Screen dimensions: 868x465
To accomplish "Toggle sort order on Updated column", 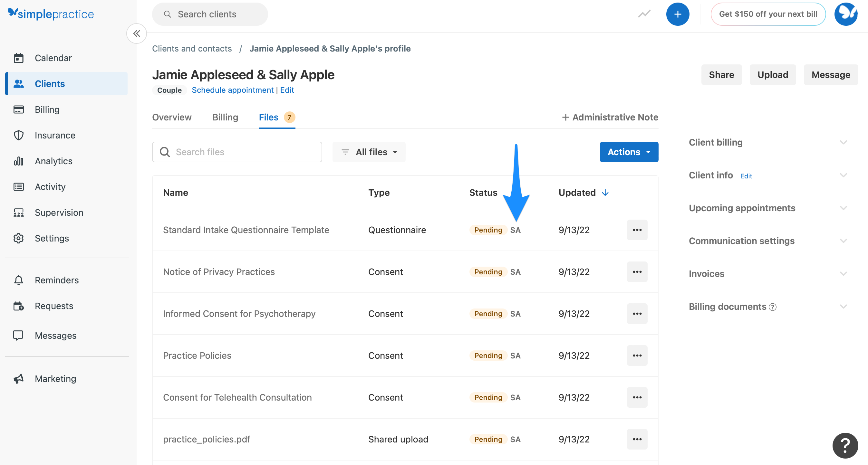I will 605,192.
